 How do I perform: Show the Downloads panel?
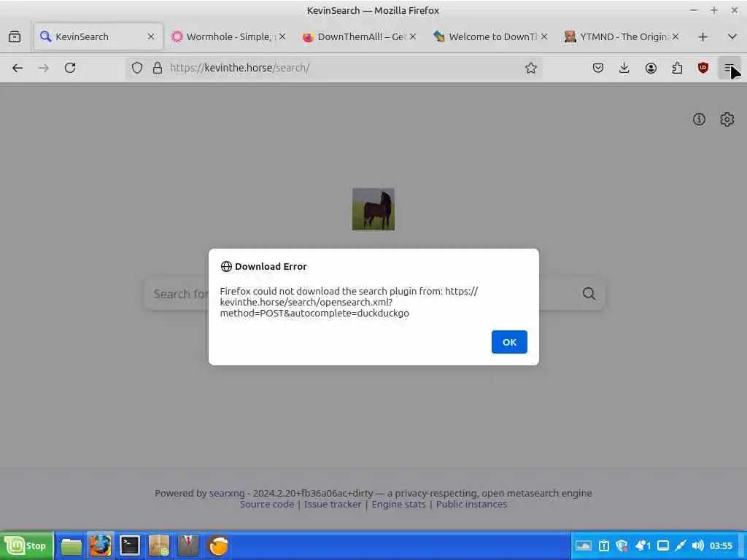tap(624, 68)
